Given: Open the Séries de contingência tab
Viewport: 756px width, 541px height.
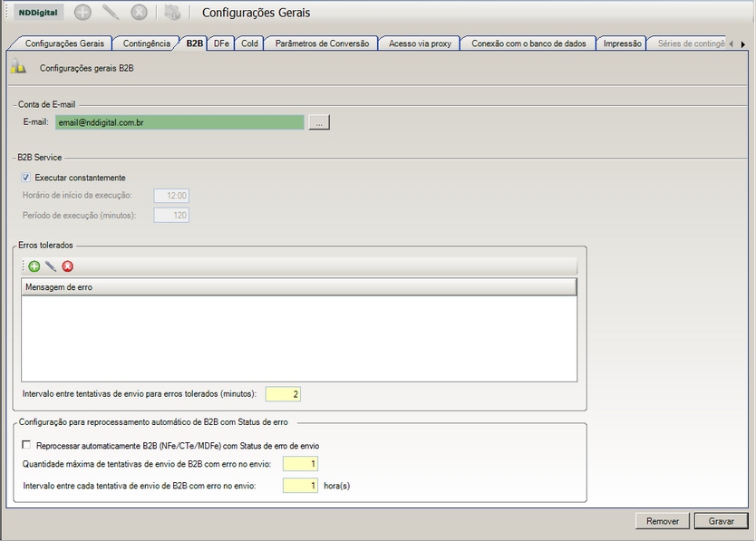Looking at the screenshot, I should (691, 43).
